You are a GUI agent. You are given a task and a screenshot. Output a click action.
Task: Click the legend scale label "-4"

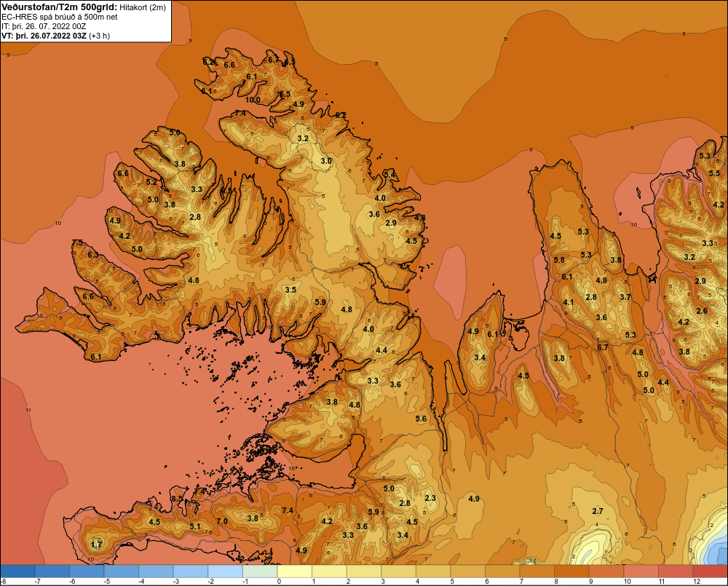[141, 582]
